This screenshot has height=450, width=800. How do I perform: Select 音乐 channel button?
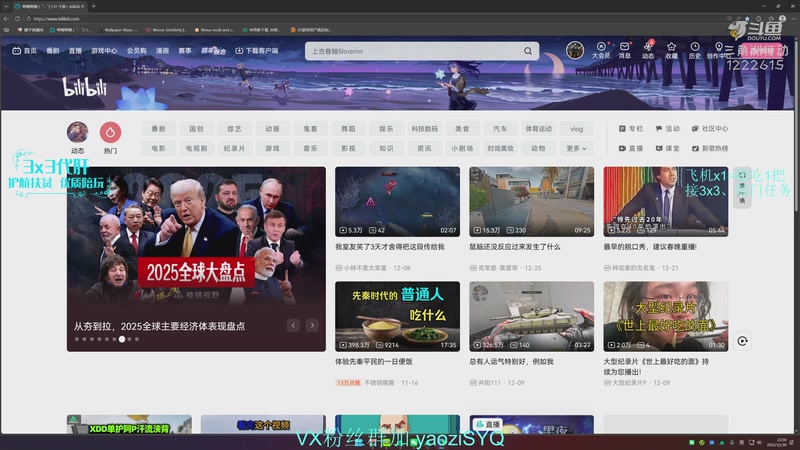pyautogui.click(x=310, y=148)
